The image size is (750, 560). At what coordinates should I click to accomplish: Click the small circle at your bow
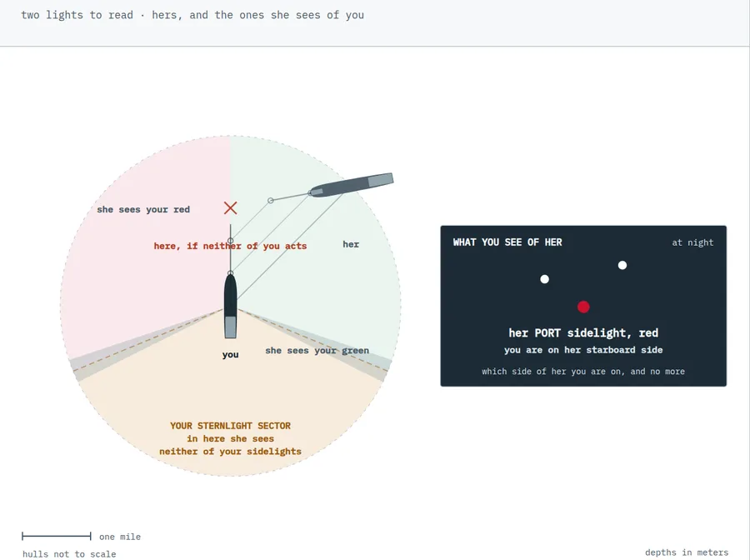(231, 273)
